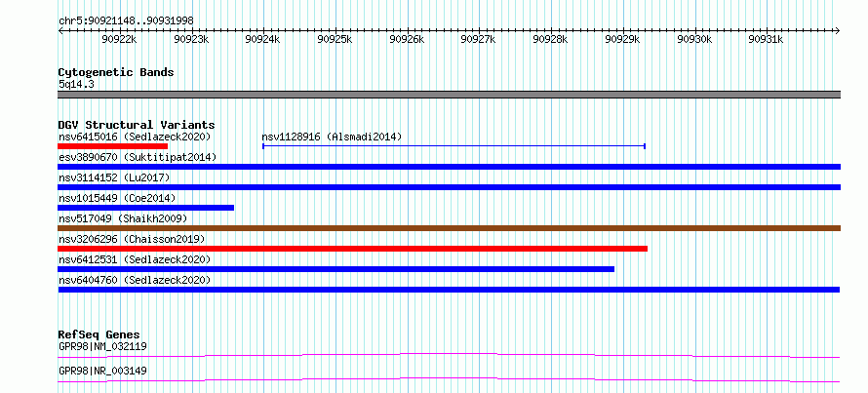868x393 pixels.
Task: Open variant label nsv6404760 (Sedlazeck2020)
Action: (x=135, y=280)
